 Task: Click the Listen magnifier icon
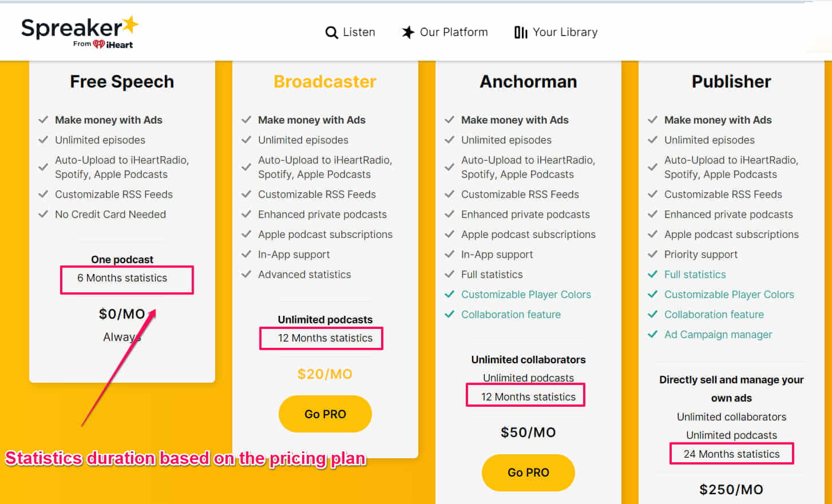331,33
